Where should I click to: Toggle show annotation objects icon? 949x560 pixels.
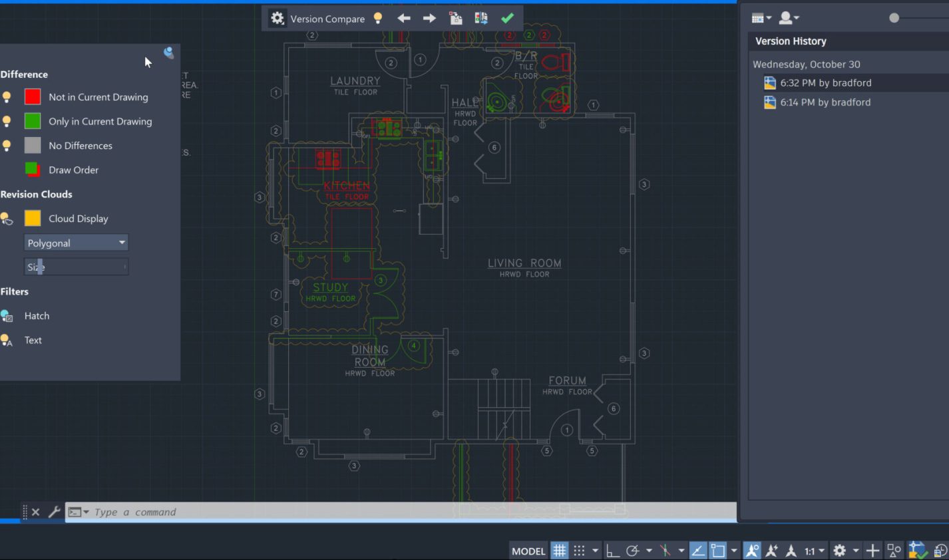pyautogui.click(x=752, y=551)
